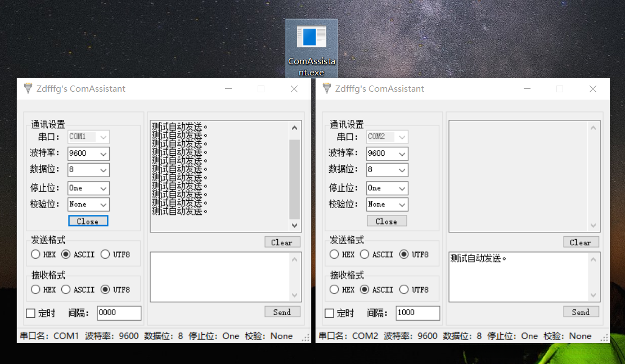Click the interval field showing 1000

(x=418, y=313)
